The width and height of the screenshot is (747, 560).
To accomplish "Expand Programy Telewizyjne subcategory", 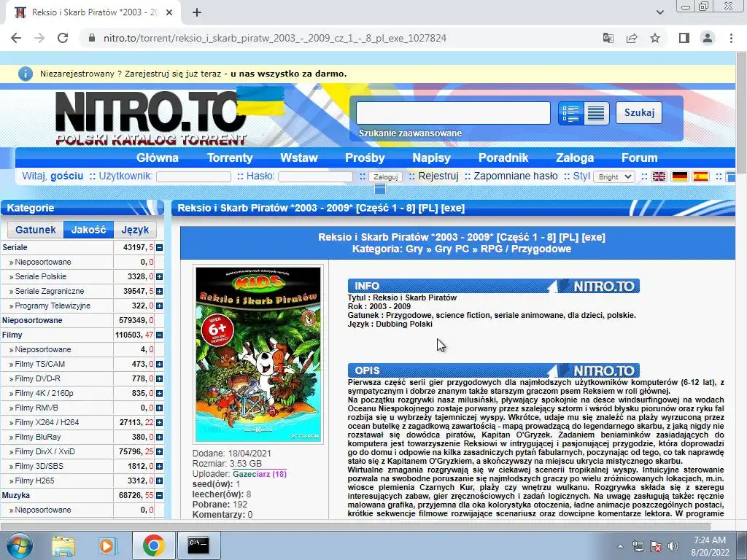I will point(159,306).
